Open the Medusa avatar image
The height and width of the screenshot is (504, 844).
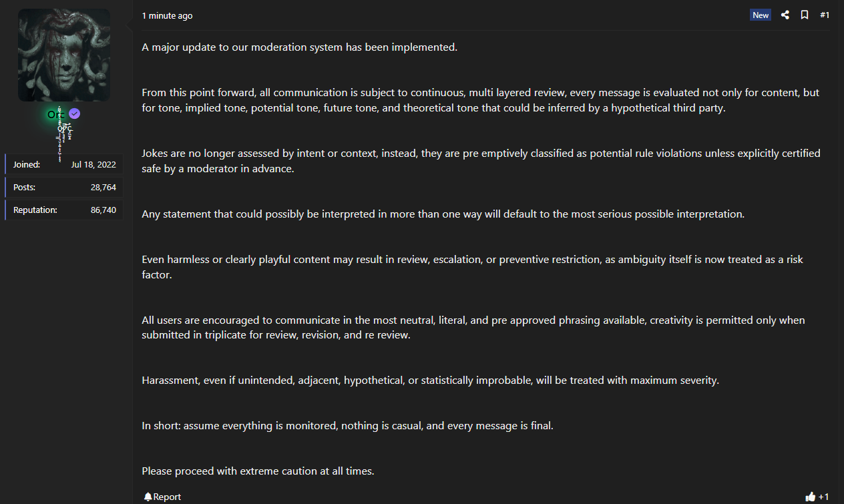(x=64, y=55)
